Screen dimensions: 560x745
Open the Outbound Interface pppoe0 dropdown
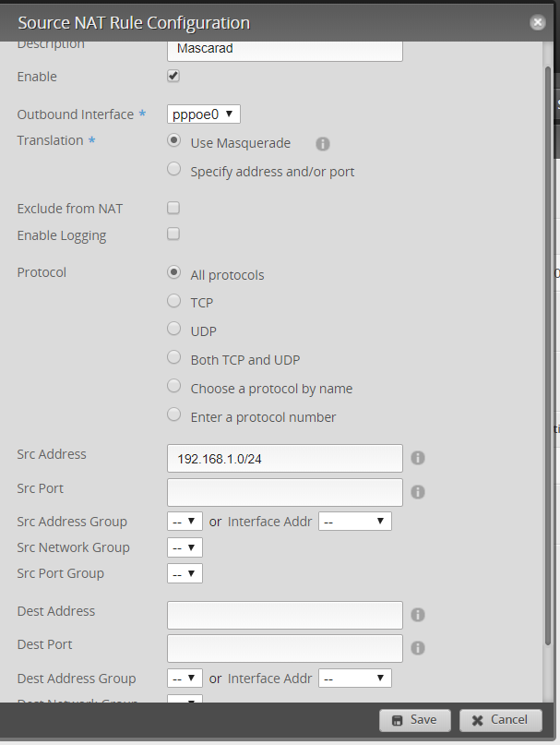tap(204, 114)
